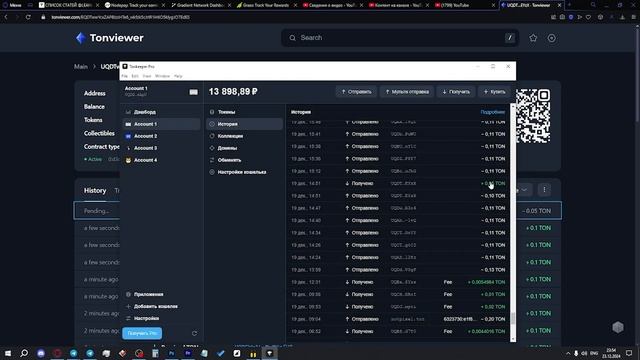Open the 19 дек 09:04 Отправлено 0,20 TON row
This screenshot has width=640, height=360.
398,319
